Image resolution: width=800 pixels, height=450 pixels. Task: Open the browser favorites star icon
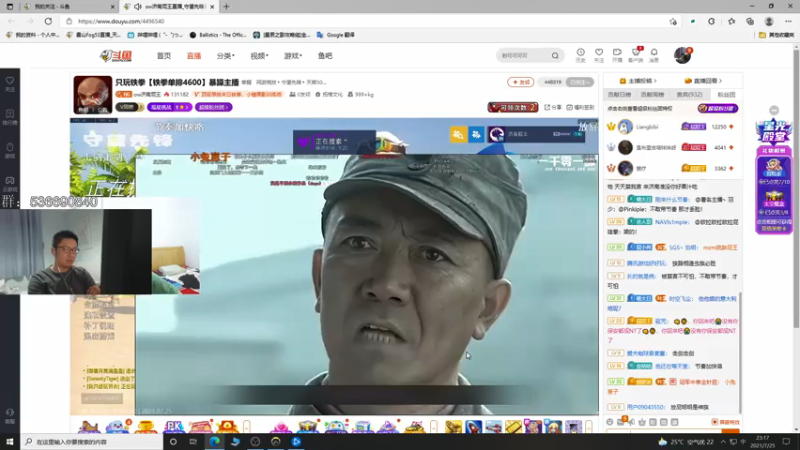pyautogui.click(x=731, y=21)
